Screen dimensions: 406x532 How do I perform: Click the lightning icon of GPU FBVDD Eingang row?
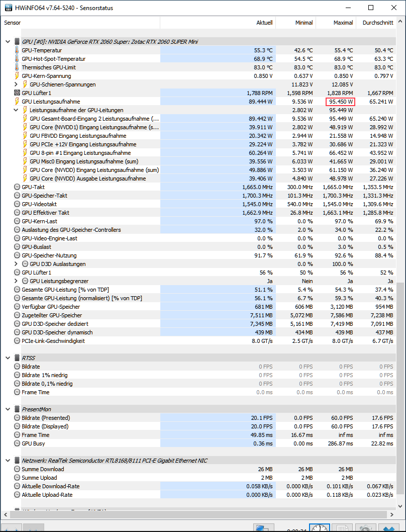[25, 136]
